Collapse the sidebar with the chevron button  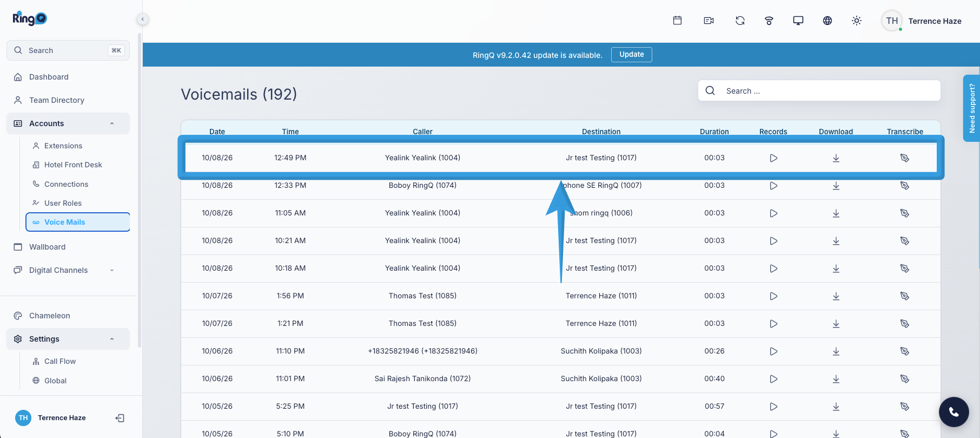click(x=142, y=19)
